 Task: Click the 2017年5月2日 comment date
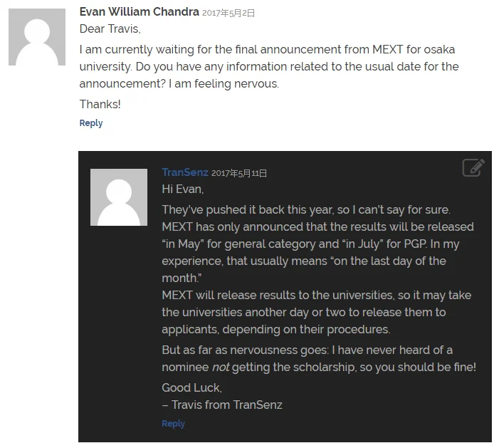tap(228, 13)
